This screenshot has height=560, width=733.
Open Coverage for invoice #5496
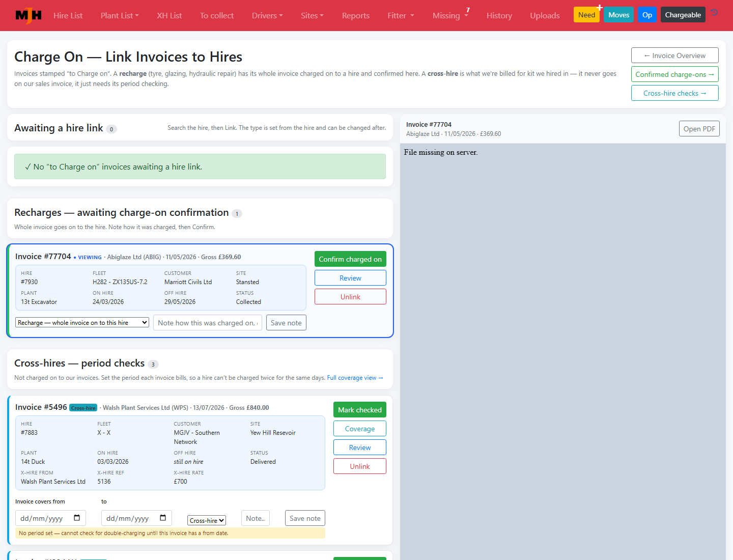[360, 429]
